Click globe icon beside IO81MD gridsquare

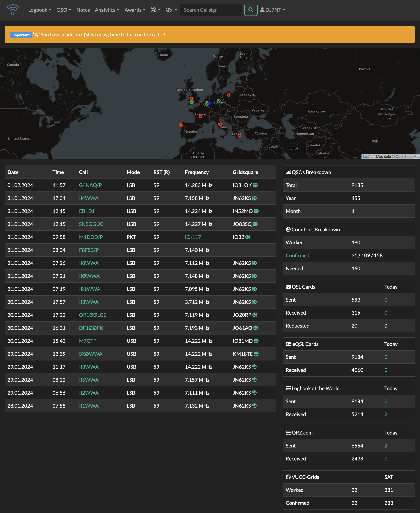(x=256, y=341)
